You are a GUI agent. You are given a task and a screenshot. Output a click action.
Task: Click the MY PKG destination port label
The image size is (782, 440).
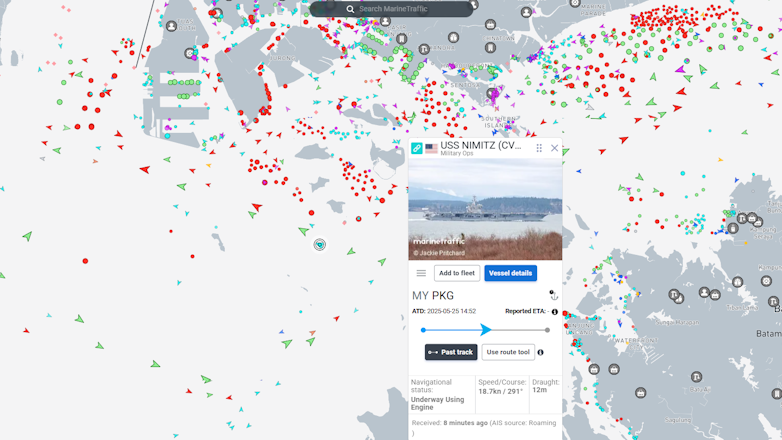pyautogui.click(x=433, y=296)
